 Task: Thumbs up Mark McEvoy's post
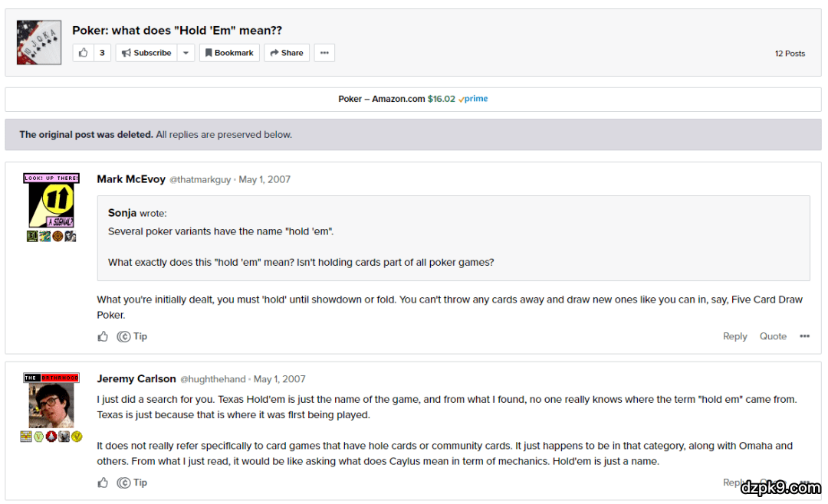103,336
